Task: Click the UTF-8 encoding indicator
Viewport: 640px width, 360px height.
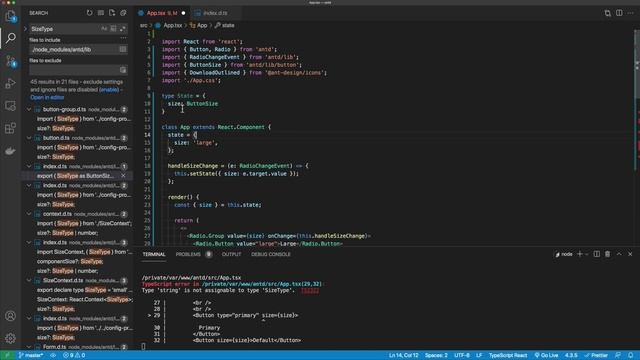Action: click(x=462, y=355)
